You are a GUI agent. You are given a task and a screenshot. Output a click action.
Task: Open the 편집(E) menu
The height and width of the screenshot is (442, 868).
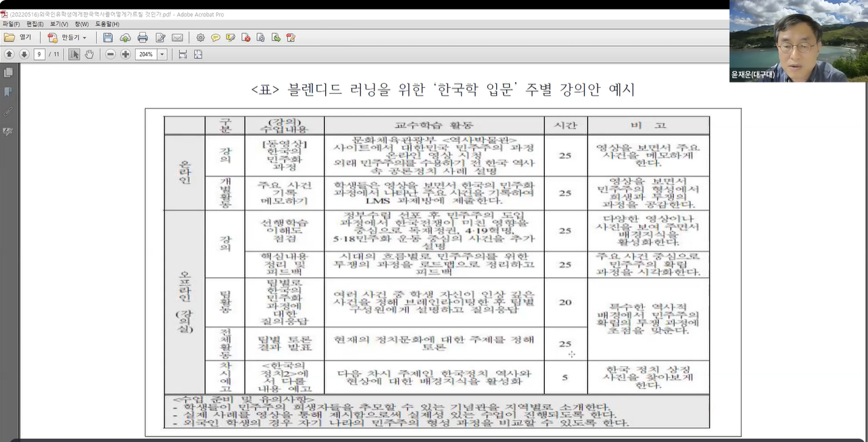35,24
